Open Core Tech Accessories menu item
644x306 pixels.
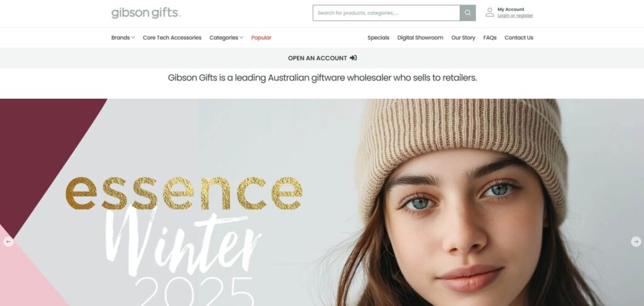pyautogui.click(x=172, y=37)
